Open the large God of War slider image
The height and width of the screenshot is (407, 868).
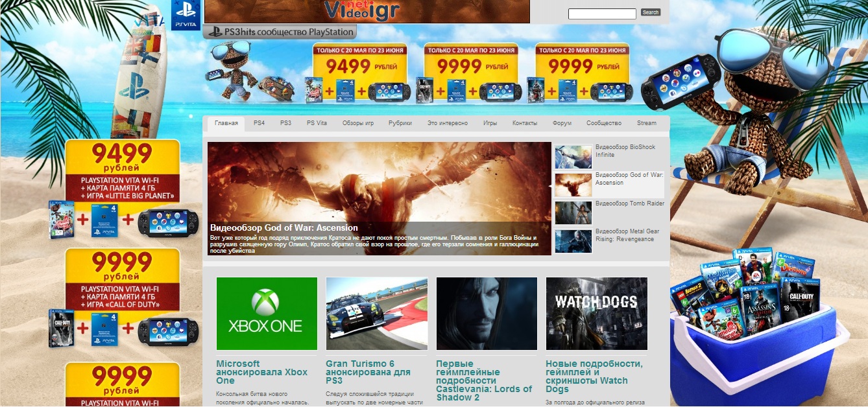tap(380, 198)
